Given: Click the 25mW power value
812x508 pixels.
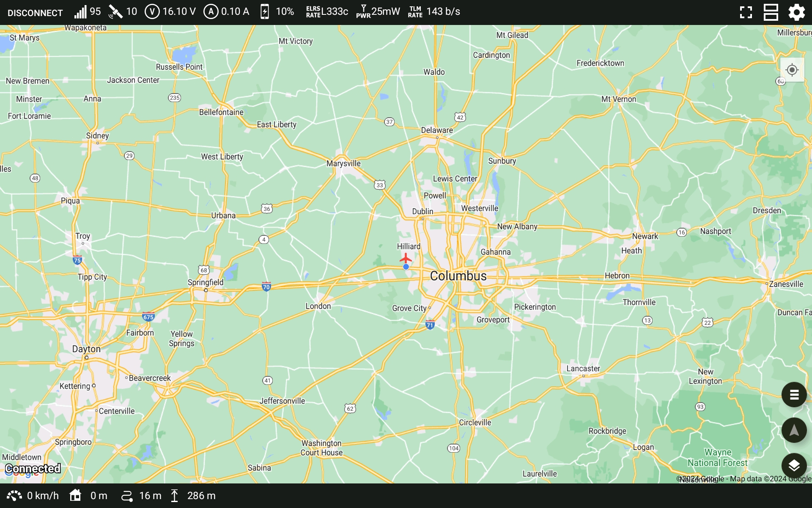Looking at the screenshot, I should (385, 11).
